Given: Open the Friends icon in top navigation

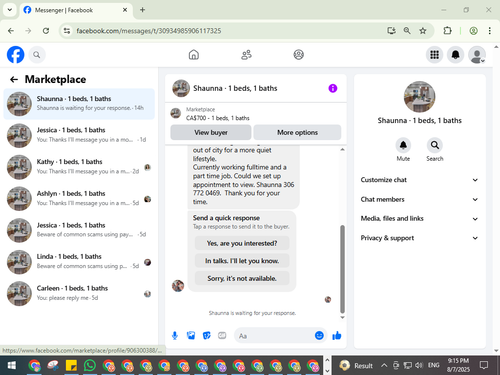Looking at the screenshot, I should point(246,55).
